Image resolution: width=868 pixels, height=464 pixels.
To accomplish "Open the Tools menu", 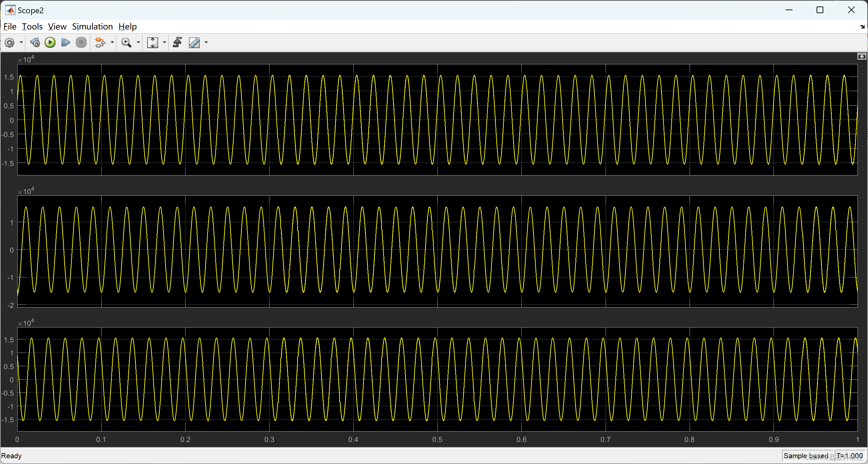I will tap(32, 26).
